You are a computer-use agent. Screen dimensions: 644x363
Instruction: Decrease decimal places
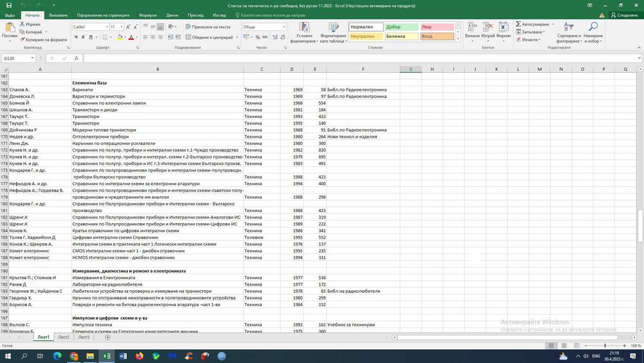[x=283, y=37]
